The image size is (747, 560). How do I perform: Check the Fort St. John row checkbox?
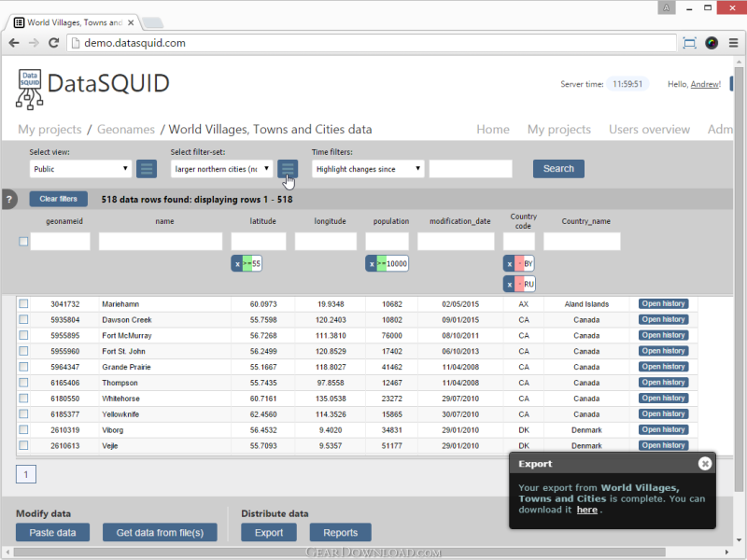click(x=23, y=351)
